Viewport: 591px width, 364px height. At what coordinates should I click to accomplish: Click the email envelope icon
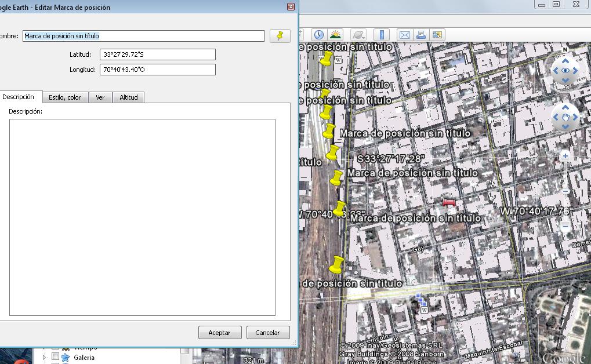tap(404, 35)
